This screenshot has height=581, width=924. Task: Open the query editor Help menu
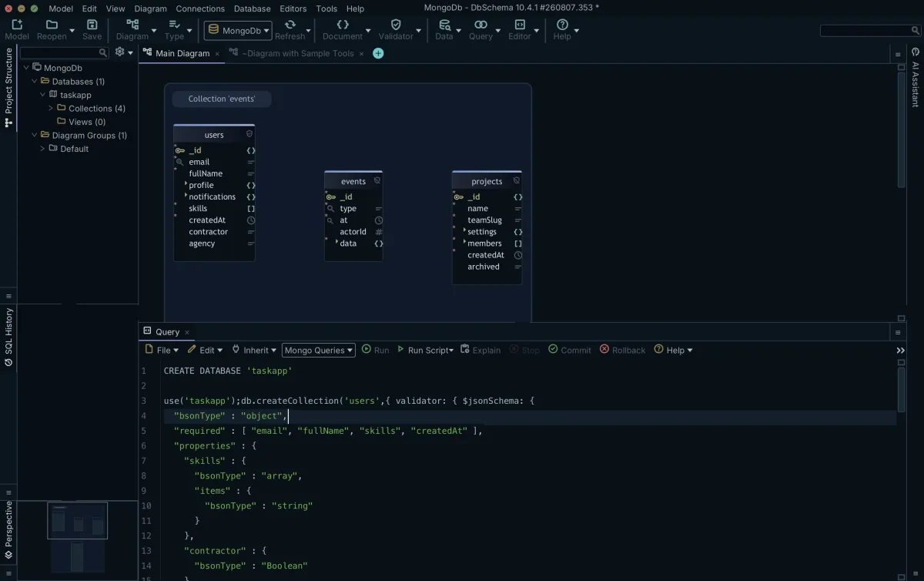click(x=674, y=350)
